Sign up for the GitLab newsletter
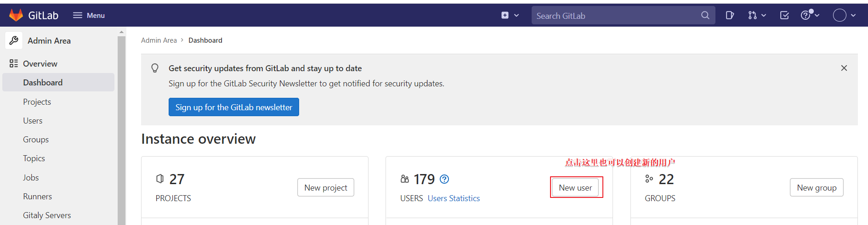Screen dimensions: 868x225 click(233, 107)
